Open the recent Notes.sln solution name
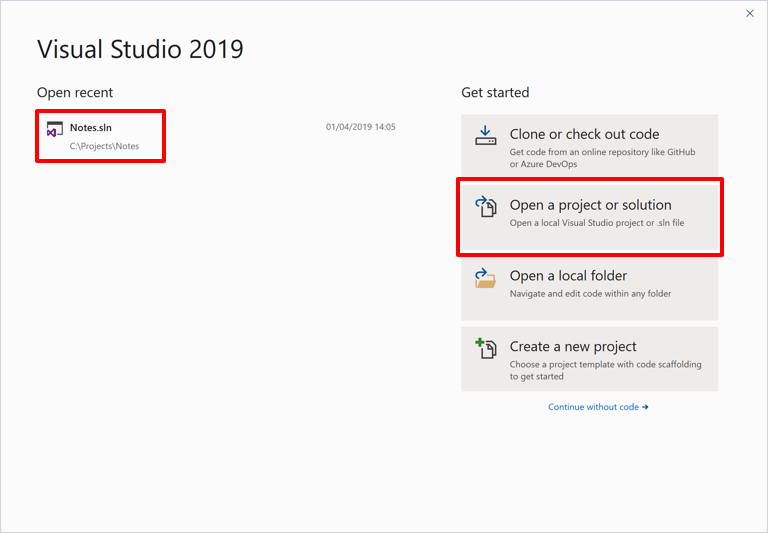This screenshot has width=768, height=533. [91, 128]
